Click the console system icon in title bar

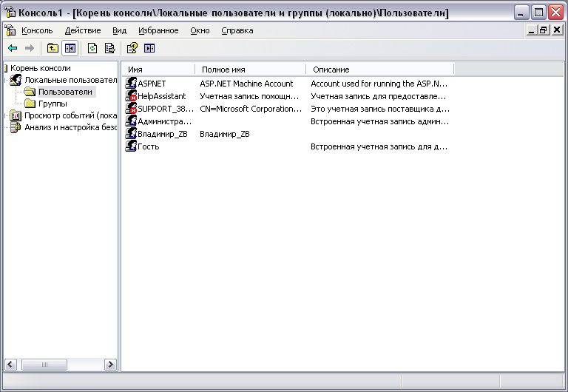pyautogui.click(x=10, y=13)
